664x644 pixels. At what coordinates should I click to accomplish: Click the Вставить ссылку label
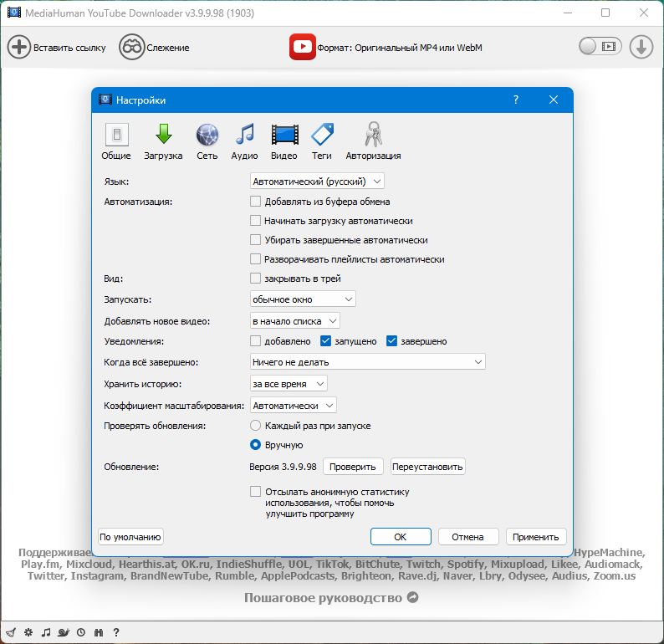pos(69,48)
